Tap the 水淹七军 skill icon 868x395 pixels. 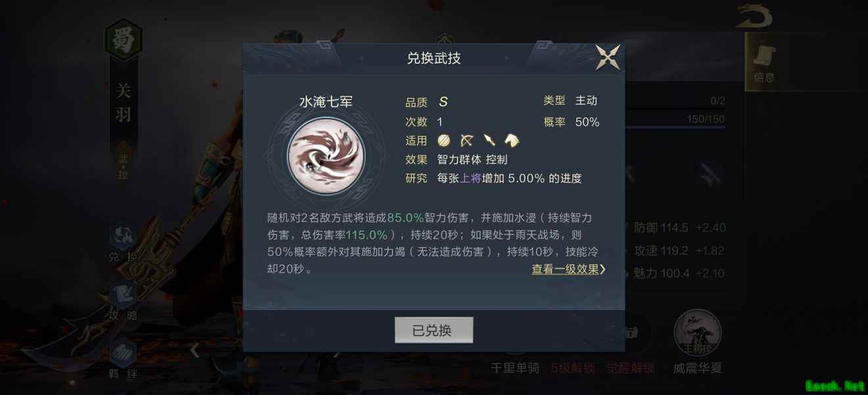tap(326, 157)
